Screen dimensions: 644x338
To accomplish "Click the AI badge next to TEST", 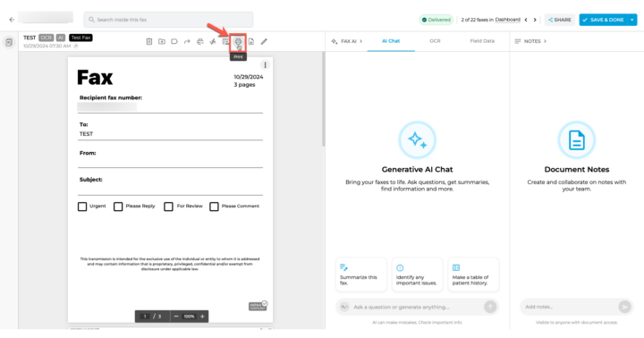I will point(61,38).
